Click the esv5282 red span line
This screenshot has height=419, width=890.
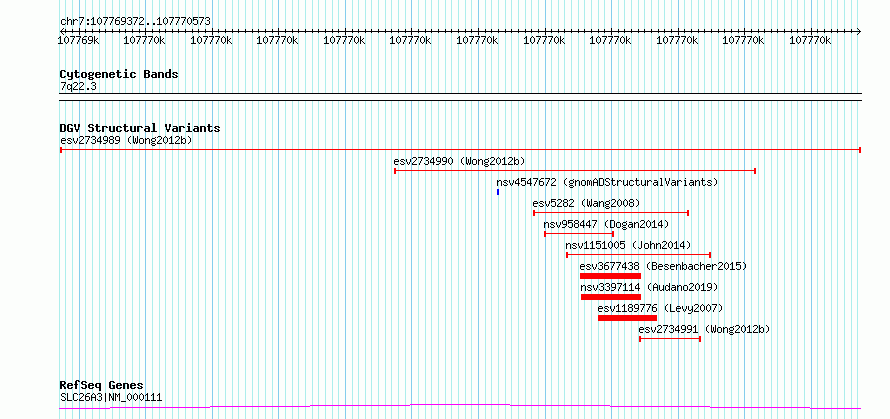611,213
